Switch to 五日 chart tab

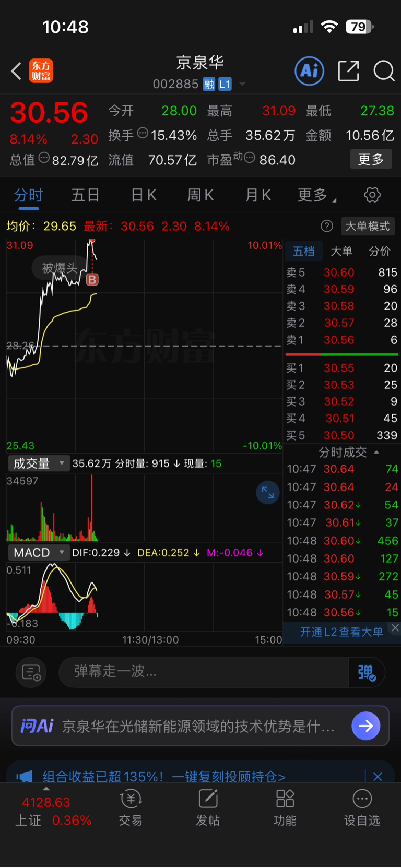coord(85,195)
